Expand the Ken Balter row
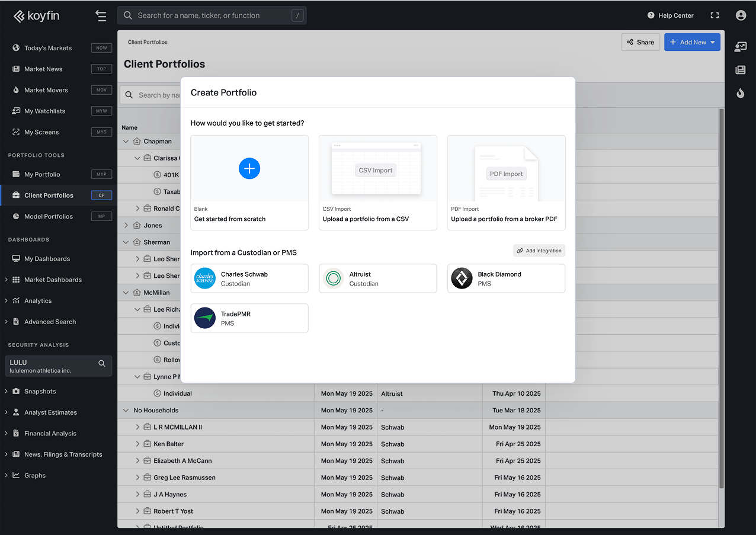This screenshot has width=756, height=535. (137, 444)
